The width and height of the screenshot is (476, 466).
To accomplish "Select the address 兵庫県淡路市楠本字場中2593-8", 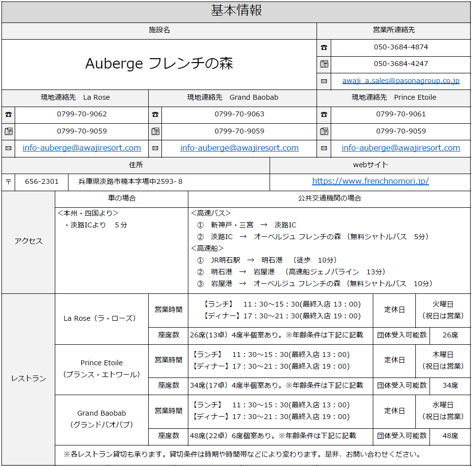I will pyautogui.click(x=131, y=182).
